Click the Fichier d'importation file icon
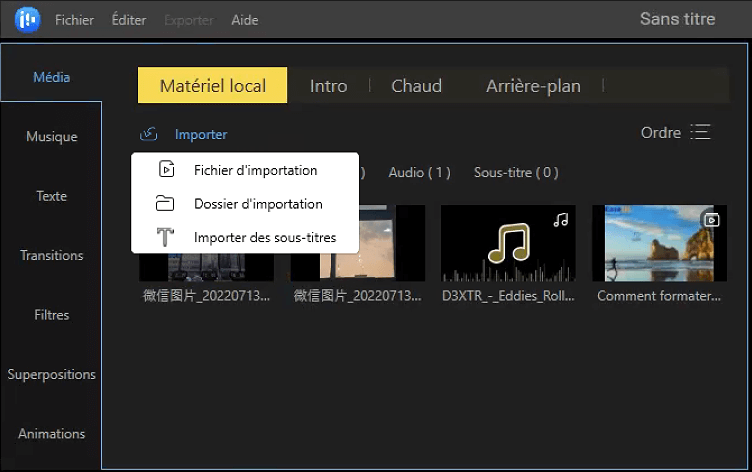The width and height of the screenshot is (752, 472). [166, 169]
